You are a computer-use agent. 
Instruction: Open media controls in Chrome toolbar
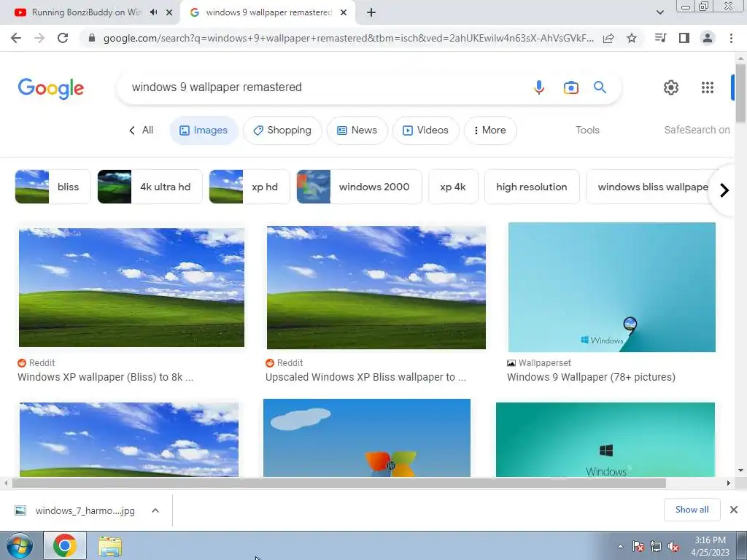pos(661,38)
